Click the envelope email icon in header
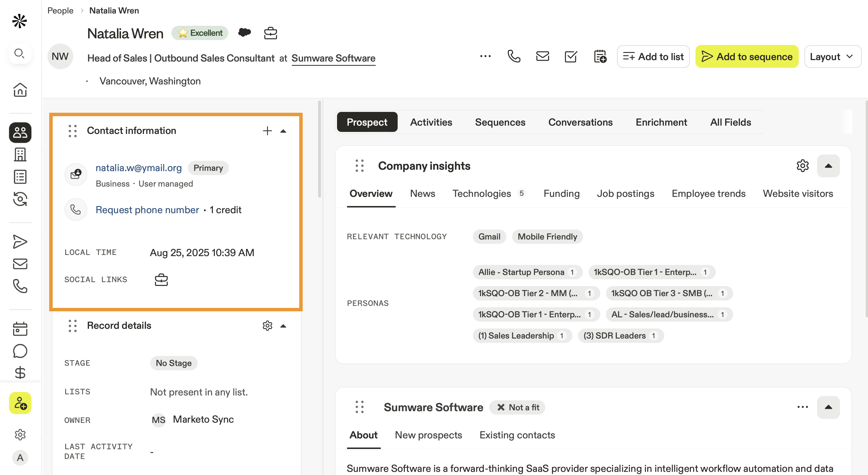The width and height of the screenshot is (868, 475). coord(542,56)
